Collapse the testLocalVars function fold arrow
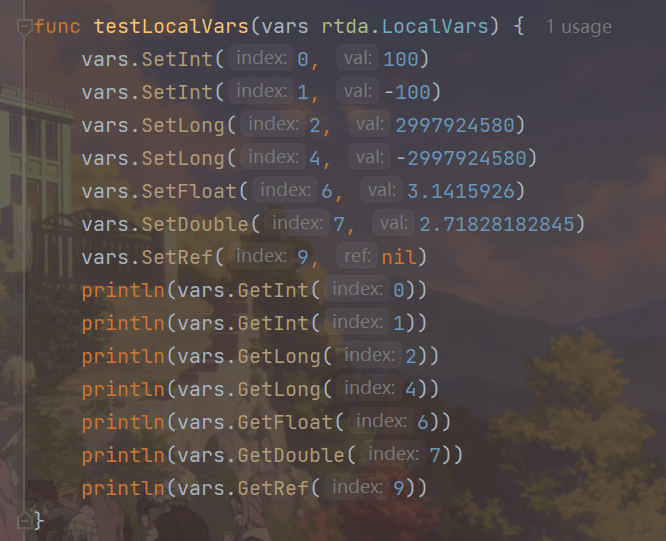Viewport: 666px width, 541px height. point(24,27)
